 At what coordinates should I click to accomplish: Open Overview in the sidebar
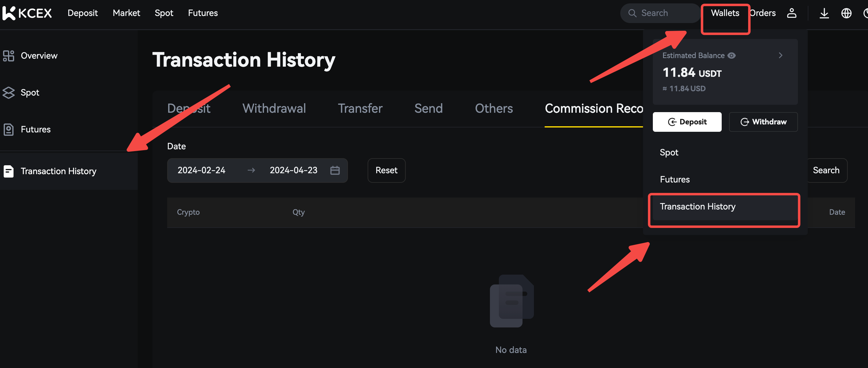[39, 56]
